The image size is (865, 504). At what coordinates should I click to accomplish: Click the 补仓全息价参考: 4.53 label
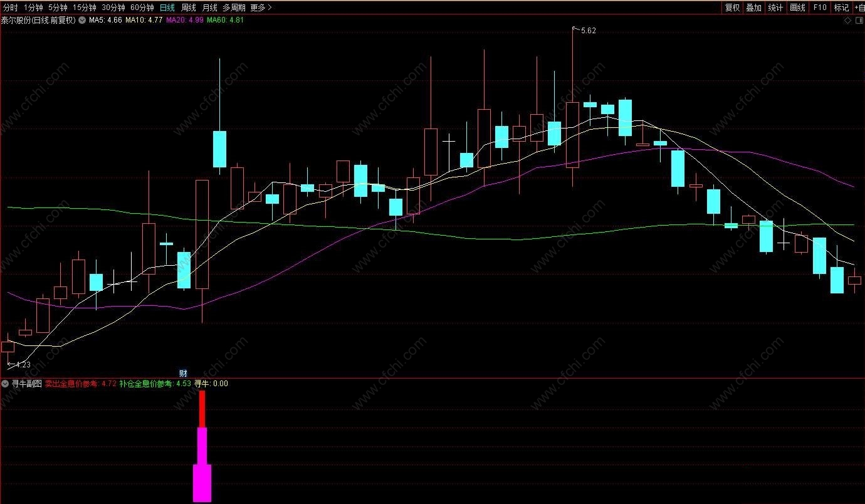point(155,384)
